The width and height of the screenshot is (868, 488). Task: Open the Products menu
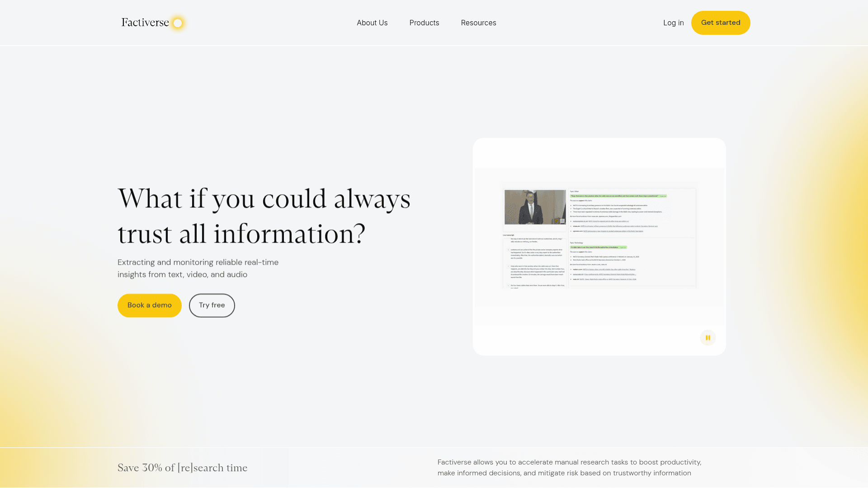[424, 23]
